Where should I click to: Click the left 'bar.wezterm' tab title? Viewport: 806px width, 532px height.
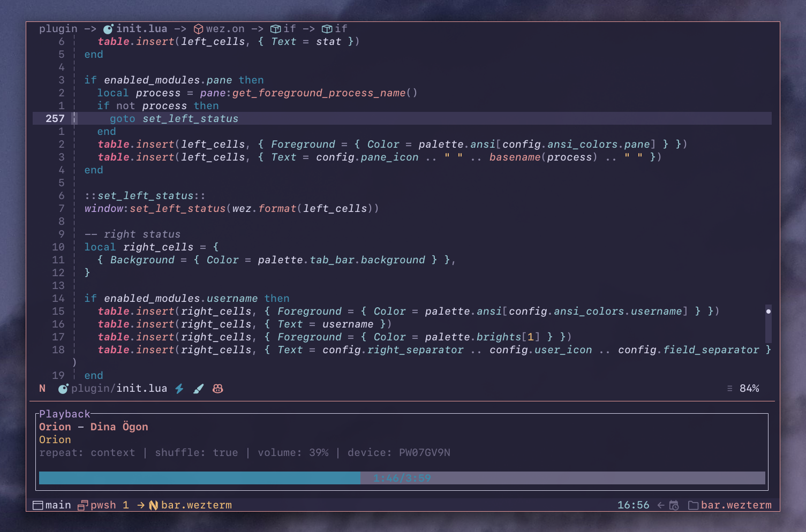tap(197, 505)
